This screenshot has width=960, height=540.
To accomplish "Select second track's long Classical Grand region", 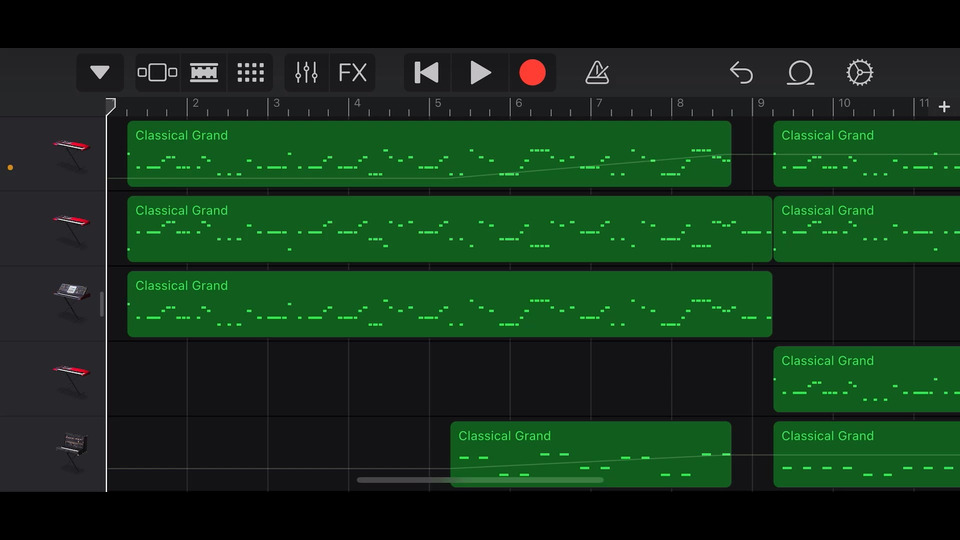I will click(x=449, y=229).
